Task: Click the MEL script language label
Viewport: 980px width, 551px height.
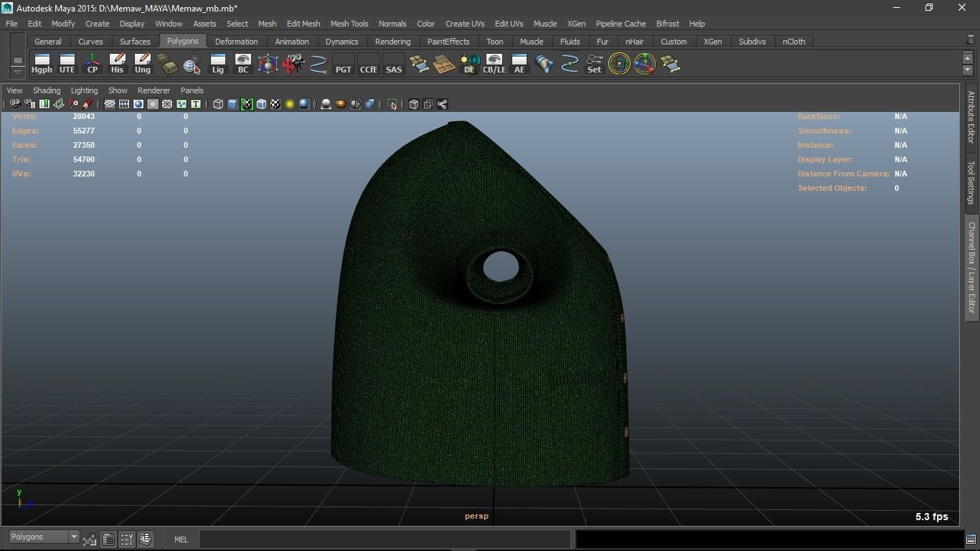Action: coord(181,540)
